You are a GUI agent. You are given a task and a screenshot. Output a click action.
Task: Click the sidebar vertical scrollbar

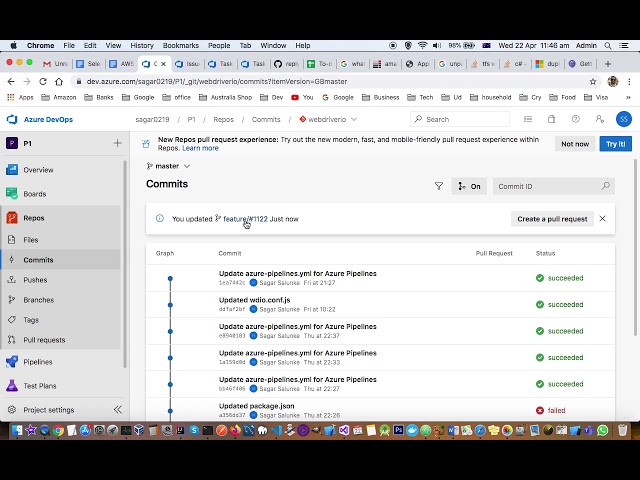point(125,264)
